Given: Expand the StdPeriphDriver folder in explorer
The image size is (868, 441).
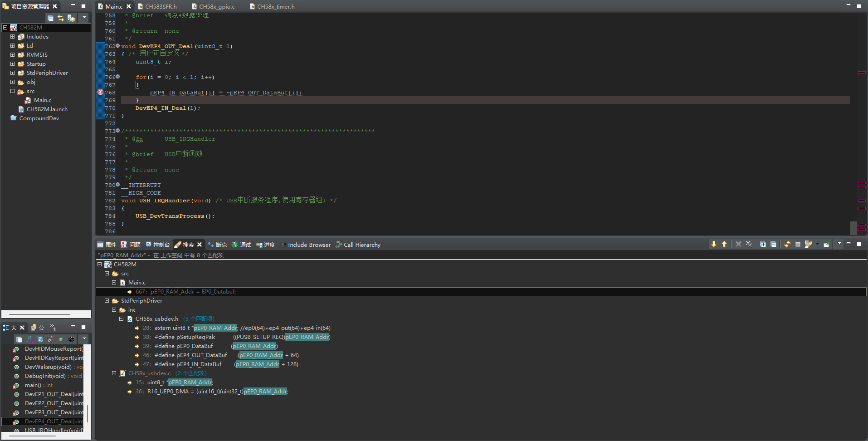Looking at the screenshot, I should click(x=12, y=73).
